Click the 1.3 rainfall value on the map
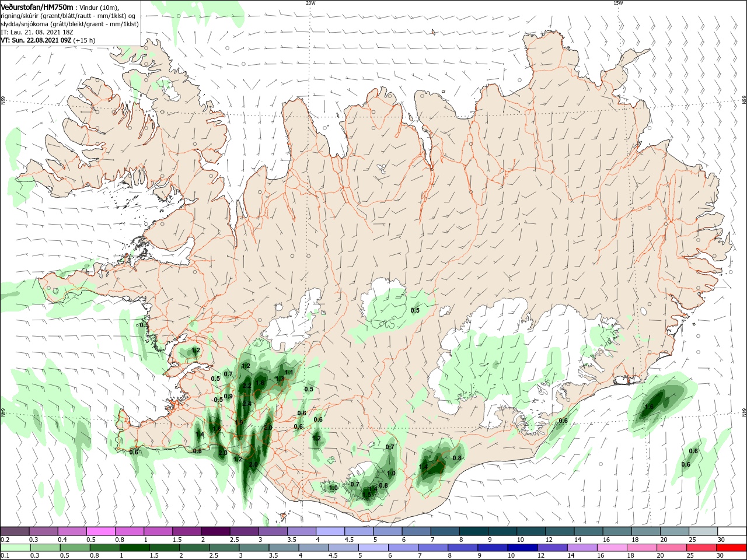 point(280,379)
